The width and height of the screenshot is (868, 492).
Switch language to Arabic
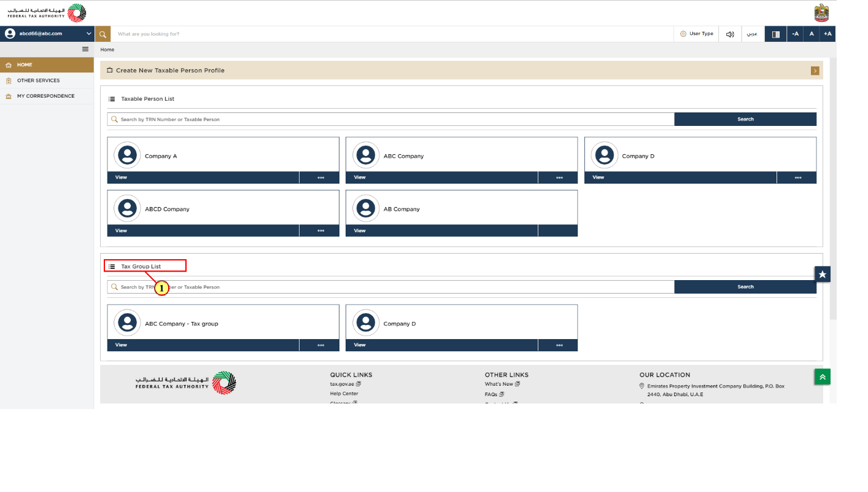[753, 34]
